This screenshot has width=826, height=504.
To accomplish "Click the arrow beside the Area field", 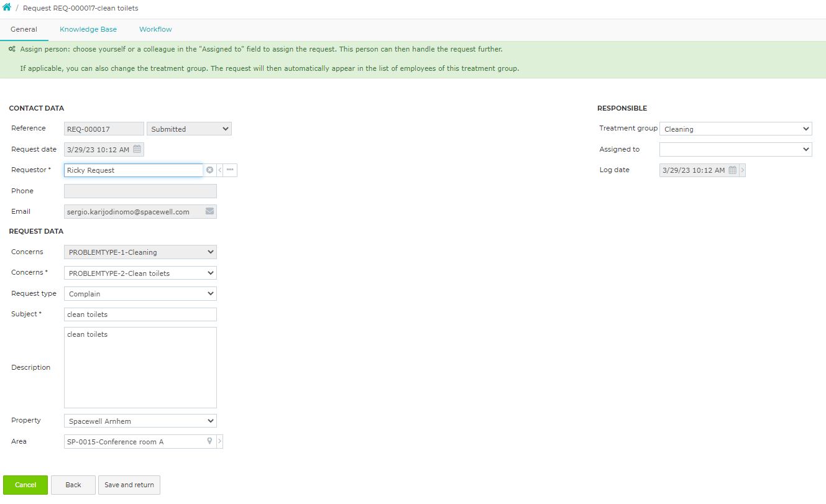I will pos(219,442).
